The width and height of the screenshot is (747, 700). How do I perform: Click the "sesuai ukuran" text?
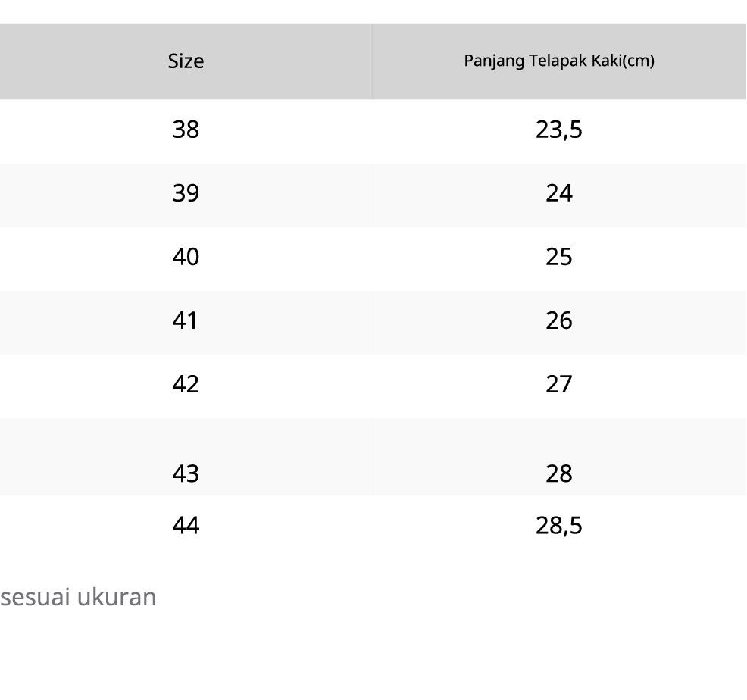point(78,597)
